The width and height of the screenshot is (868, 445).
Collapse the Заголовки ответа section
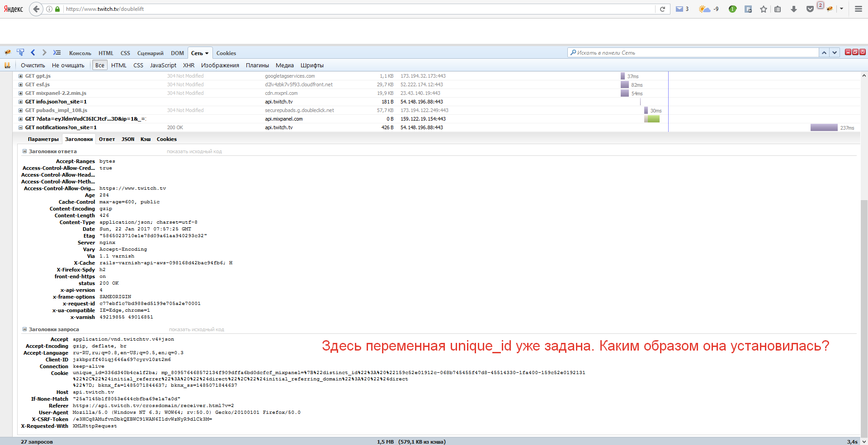[x=24, y=152]
